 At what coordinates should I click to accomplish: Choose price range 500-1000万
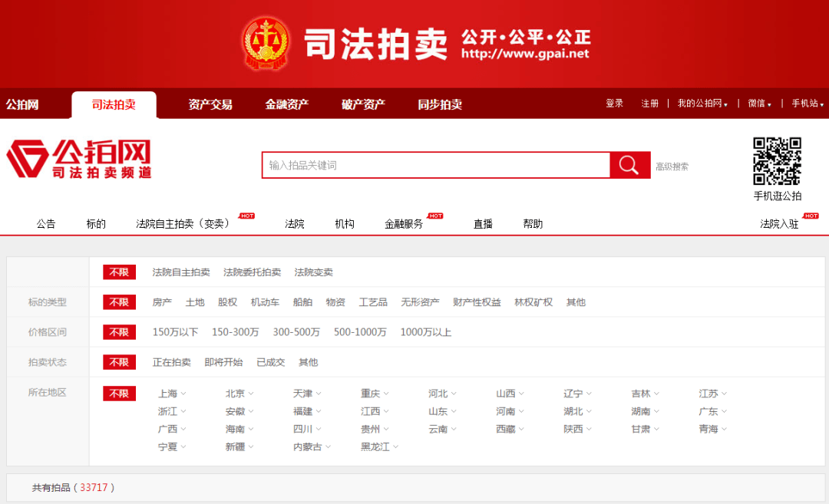(x=360, y=332)
